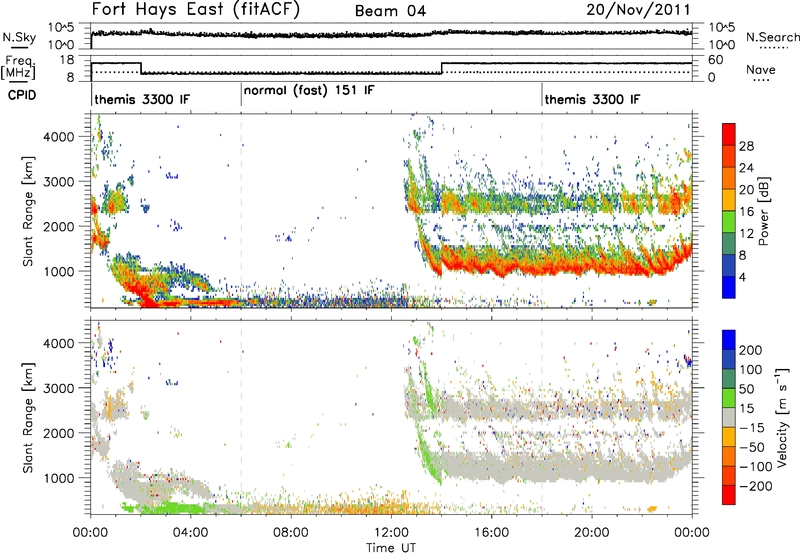Click the '16:00' time axis tick label
Image resolution: width=800 pixels, height=554 pixels.
pyautogui.click(x=491, y=533)
